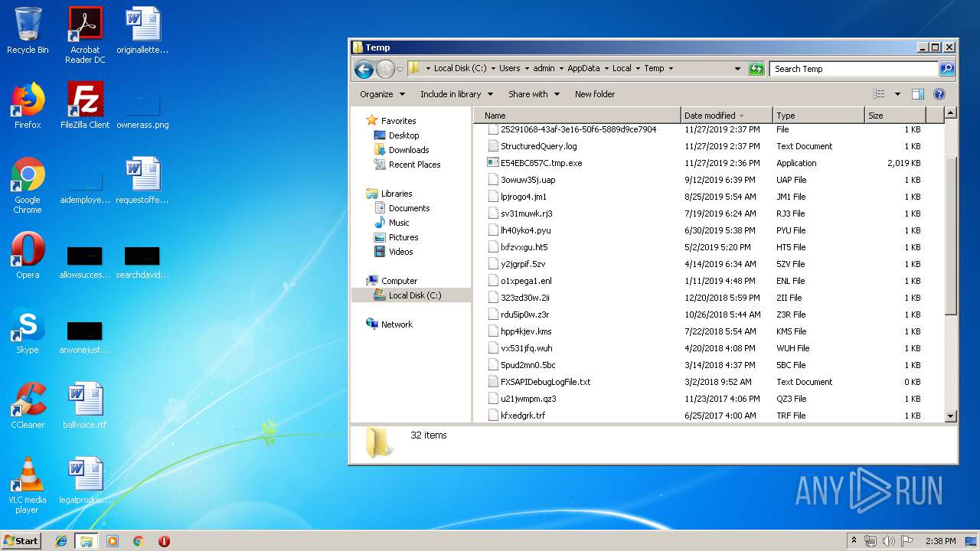The width and height of the screenshot is (980, 551).
Task: Click the Explorer Back navigation button
Action: (364, 69)
